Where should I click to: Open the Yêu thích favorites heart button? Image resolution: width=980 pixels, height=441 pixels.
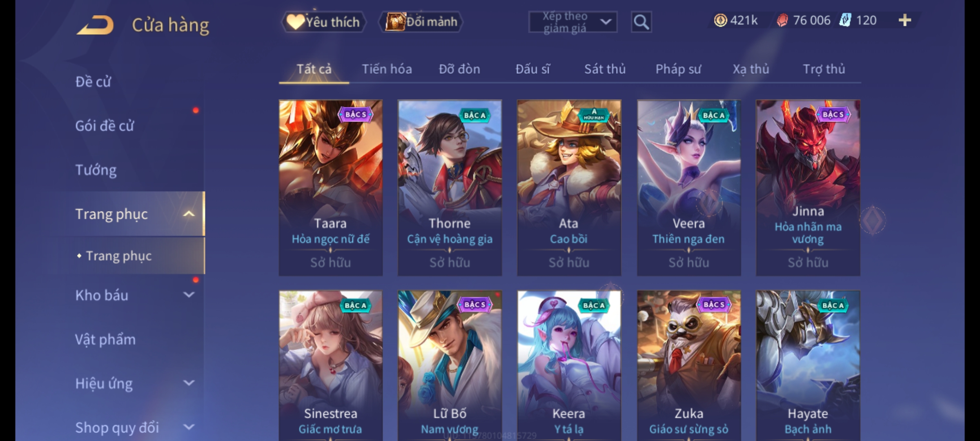[x=323, y=22]
